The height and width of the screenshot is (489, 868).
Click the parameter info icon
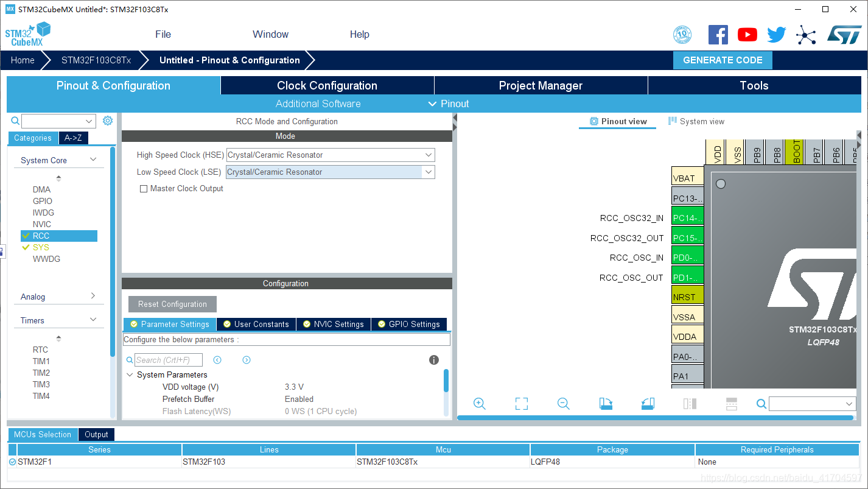pos(433,360)
